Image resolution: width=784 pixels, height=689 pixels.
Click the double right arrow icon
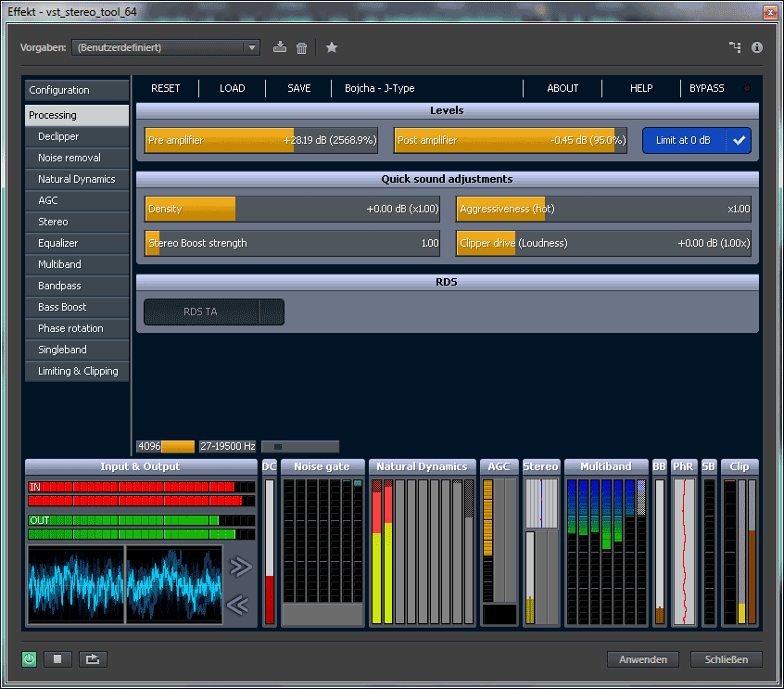click(x=241, y=567)
